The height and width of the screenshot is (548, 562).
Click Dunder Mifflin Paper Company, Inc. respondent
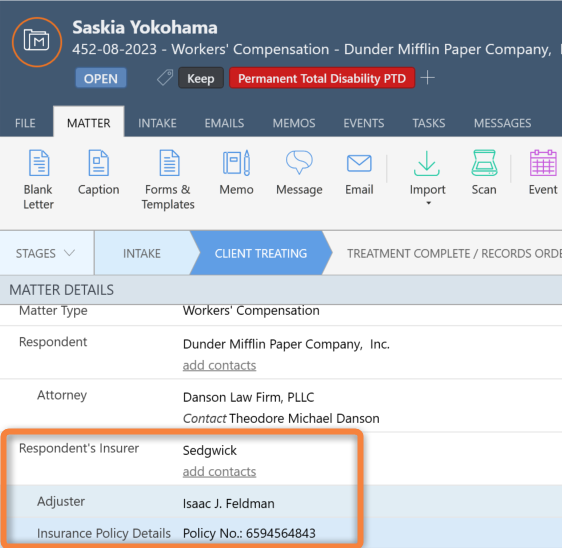click(x=286, y=344)
